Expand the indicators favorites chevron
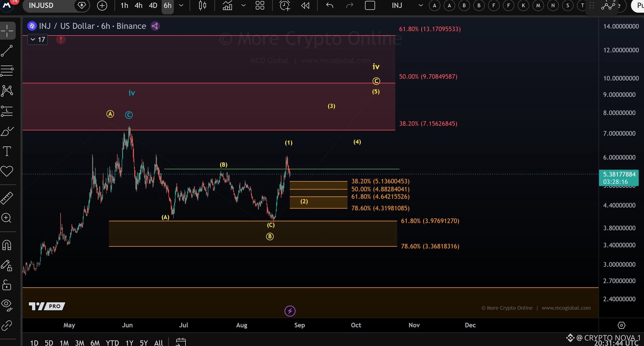 coord(243,5)
